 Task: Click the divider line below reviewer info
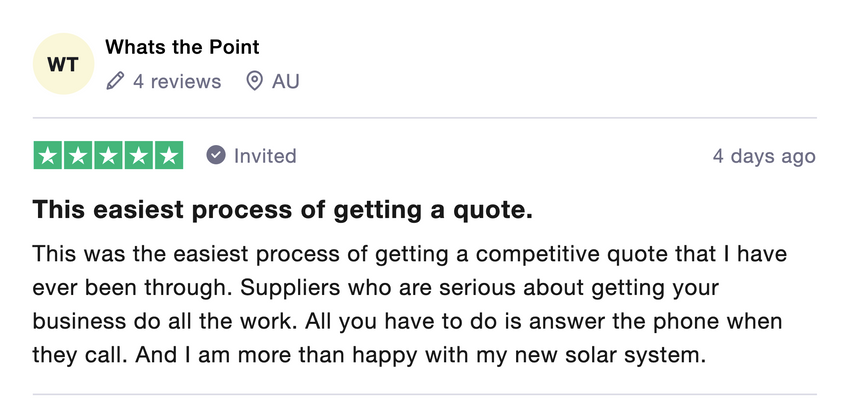point(424,117)
